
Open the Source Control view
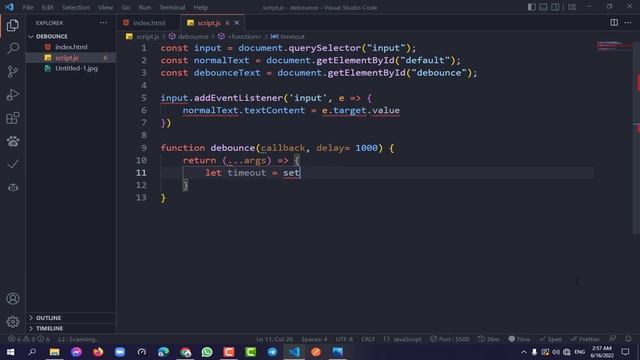tap(13, 72)
